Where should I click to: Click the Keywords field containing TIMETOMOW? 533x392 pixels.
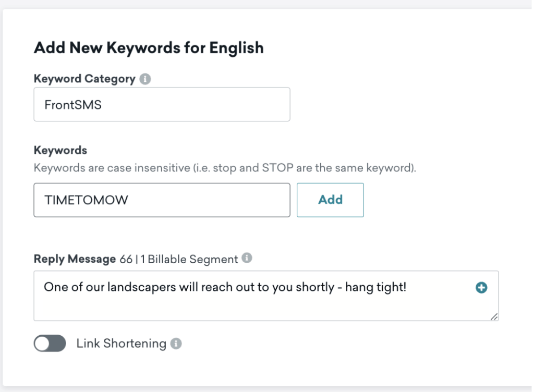pos(162,200)
